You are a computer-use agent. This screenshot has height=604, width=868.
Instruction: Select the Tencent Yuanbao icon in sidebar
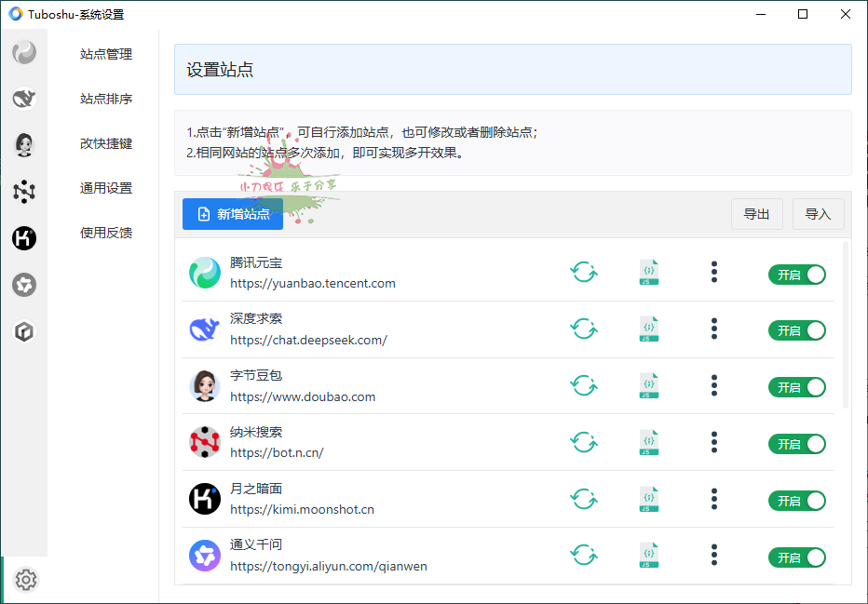(24, 52)
